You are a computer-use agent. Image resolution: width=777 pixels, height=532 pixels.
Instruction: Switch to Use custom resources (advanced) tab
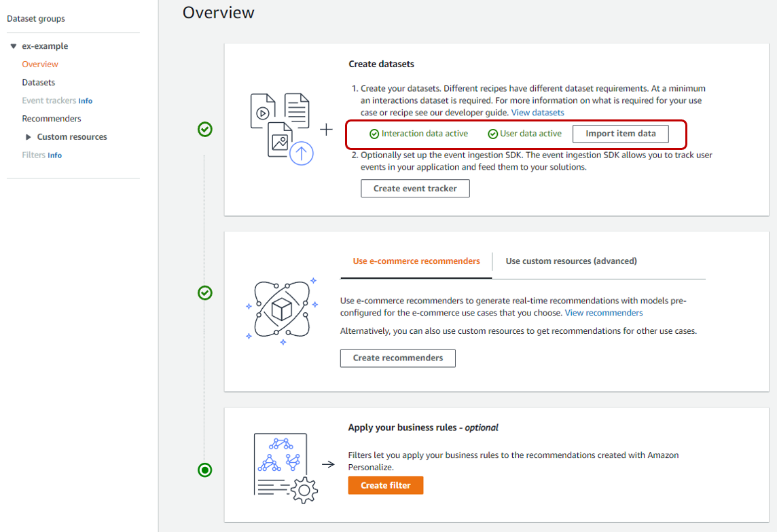click(571, 261)
